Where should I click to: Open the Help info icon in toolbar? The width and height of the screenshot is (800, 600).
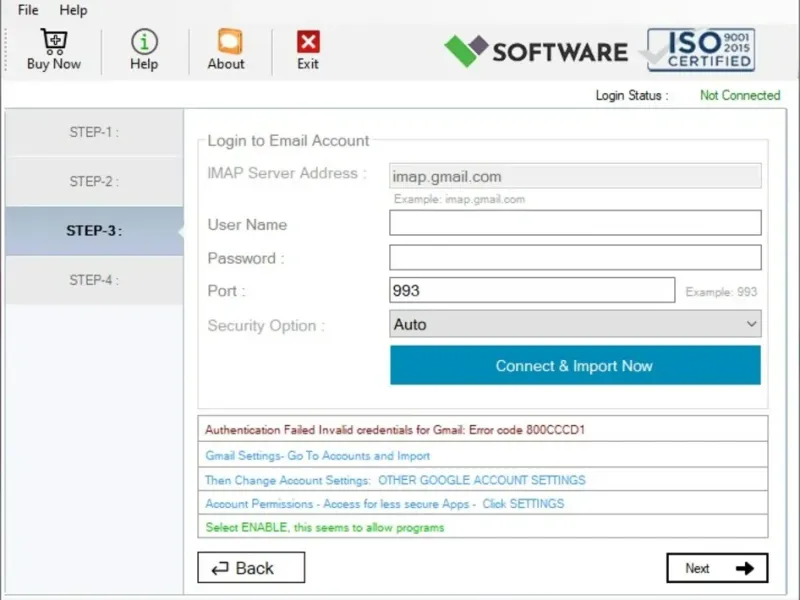144,41
